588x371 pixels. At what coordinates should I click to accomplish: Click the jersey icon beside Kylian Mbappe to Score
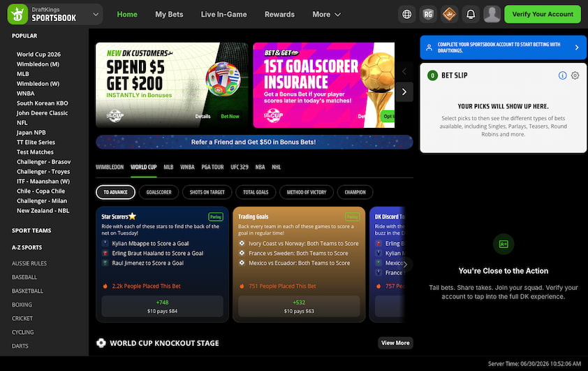point(105,243)
